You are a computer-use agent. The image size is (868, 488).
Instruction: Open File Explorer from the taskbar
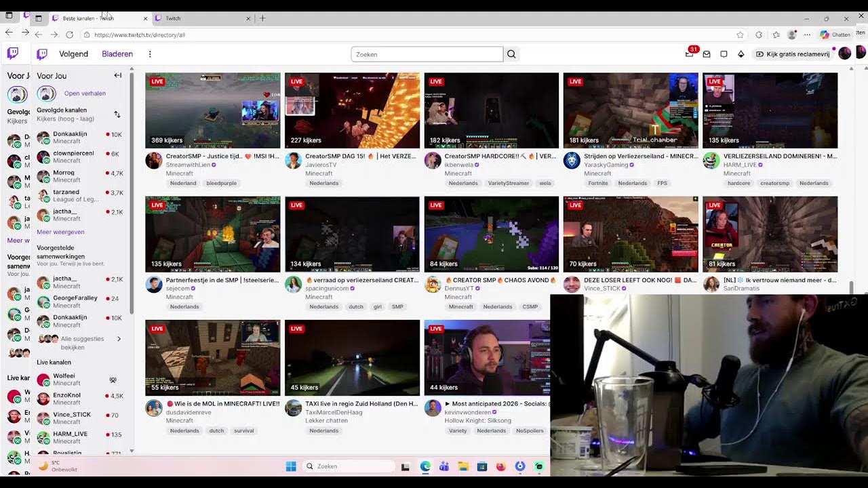(x=463, y=466)
